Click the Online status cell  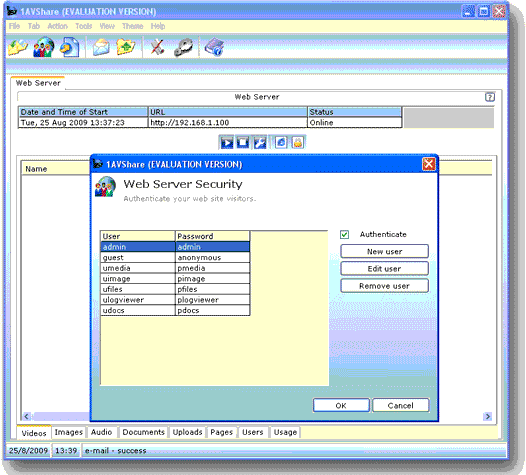tap(355, 123)
